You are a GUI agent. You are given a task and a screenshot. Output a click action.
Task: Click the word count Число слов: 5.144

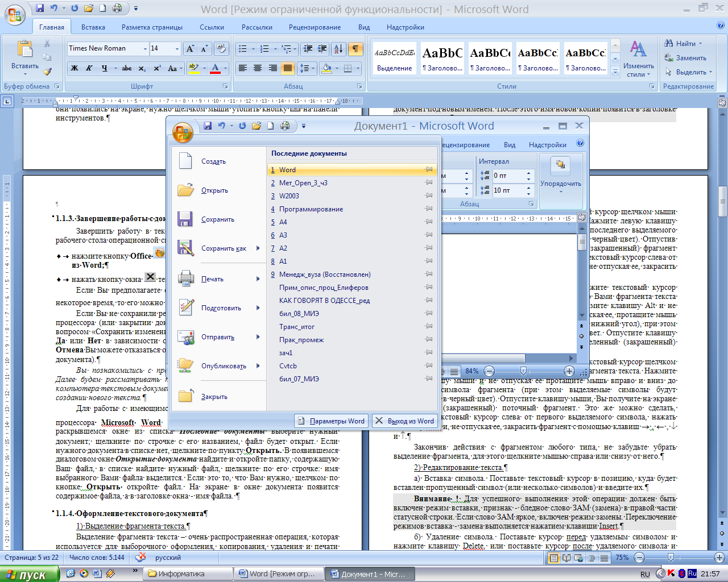coord(97,558)
